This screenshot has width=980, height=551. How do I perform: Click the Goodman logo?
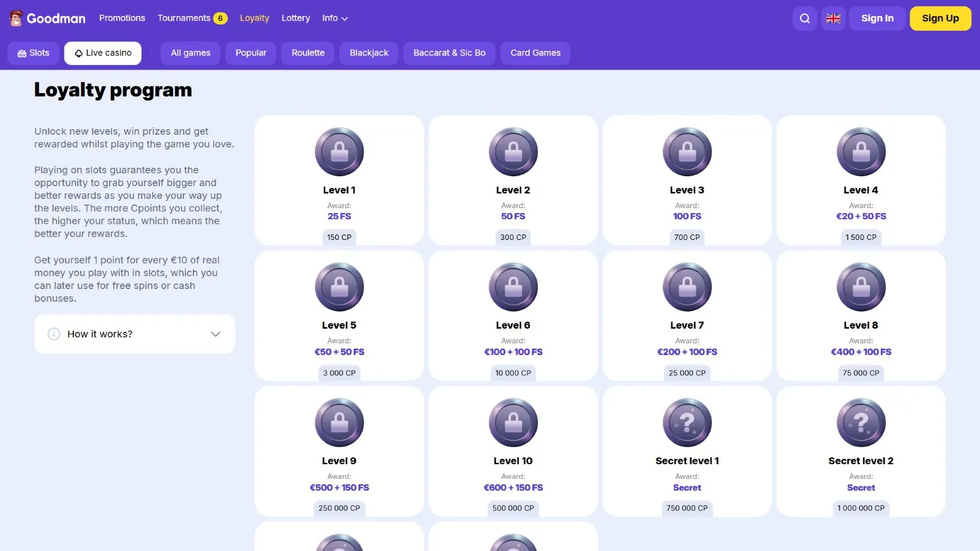point(48,18)
